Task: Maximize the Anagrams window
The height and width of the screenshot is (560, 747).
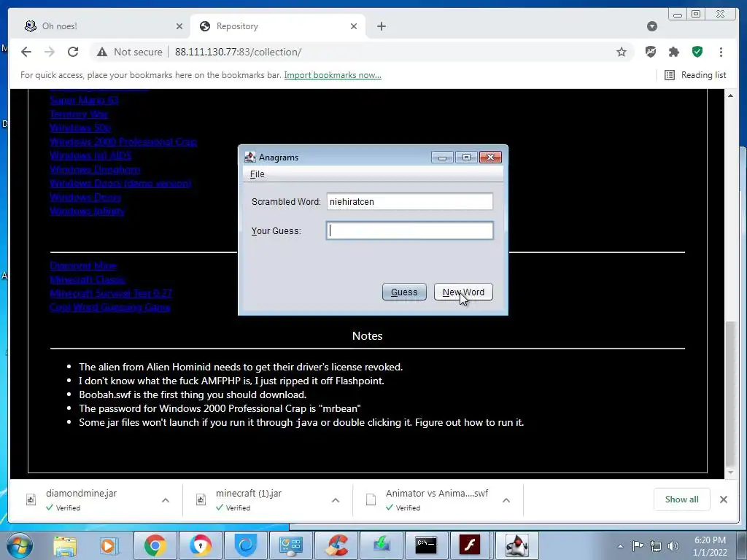Action: pyautogui.click(x=466, y=157)
